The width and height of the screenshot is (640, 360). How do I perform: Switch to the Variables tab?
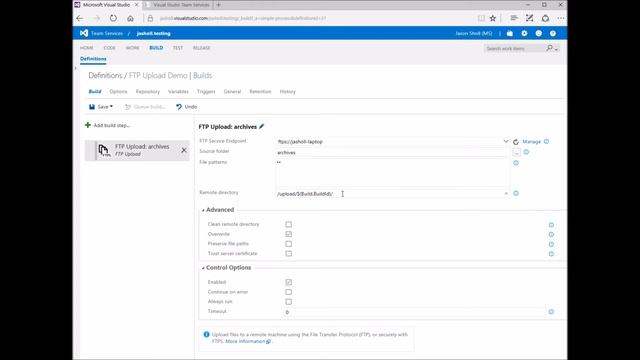tap(178, 91)
